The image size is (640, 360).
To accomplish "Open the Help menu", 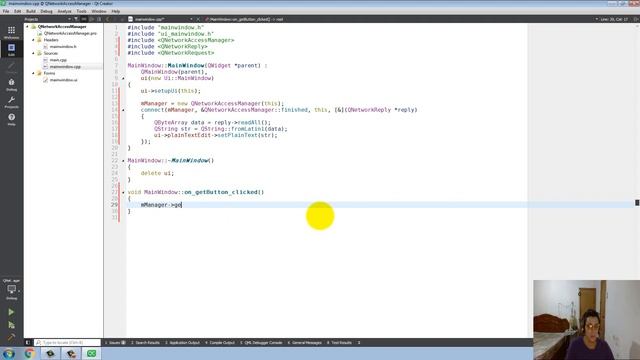I will click(116, 11).
